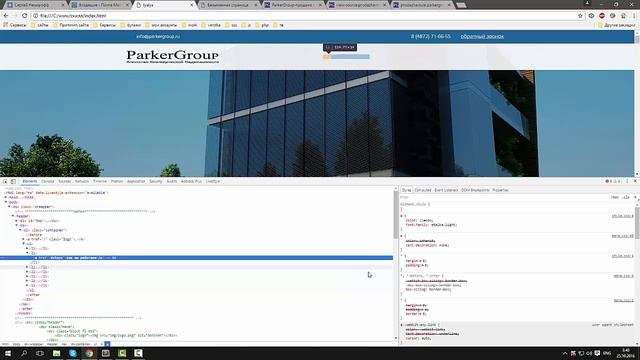Viewport: 640px width, 360px height.
Task: Reload the page with the refresh icon
Action: pyautogui.click(x=24, y=16)
